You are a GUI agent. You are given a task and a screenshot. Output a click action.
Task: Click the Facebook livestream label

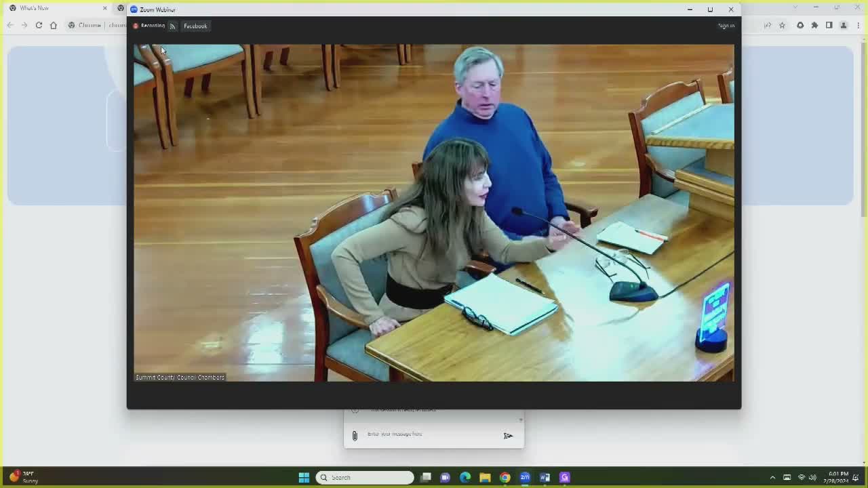pos(195,26)
